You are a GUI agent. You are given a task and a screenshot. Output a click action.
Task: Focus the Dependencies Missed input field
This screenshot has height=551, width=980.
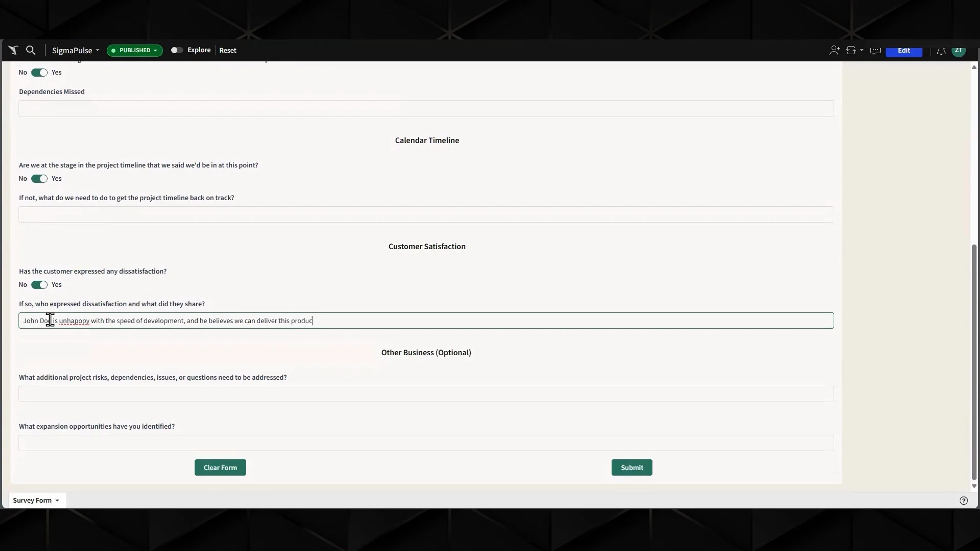click(426, 108)
